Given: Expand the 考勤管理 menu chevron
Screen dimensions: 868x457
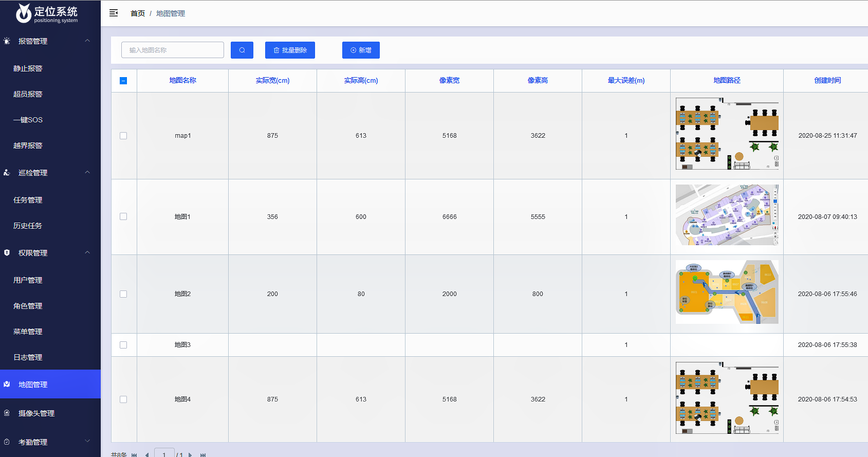Looking at the screenshot, I should tap(87, 441).
